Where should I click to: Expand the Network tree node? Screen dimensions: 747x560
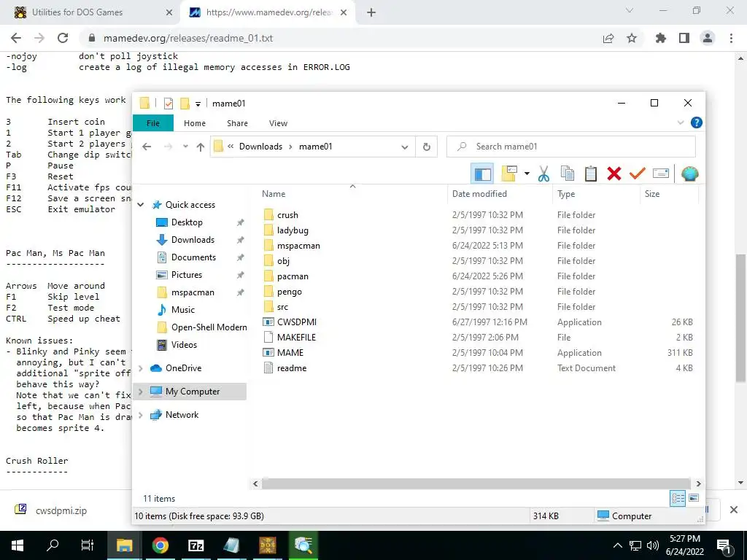pyautogui.click(x=141, y=415)
